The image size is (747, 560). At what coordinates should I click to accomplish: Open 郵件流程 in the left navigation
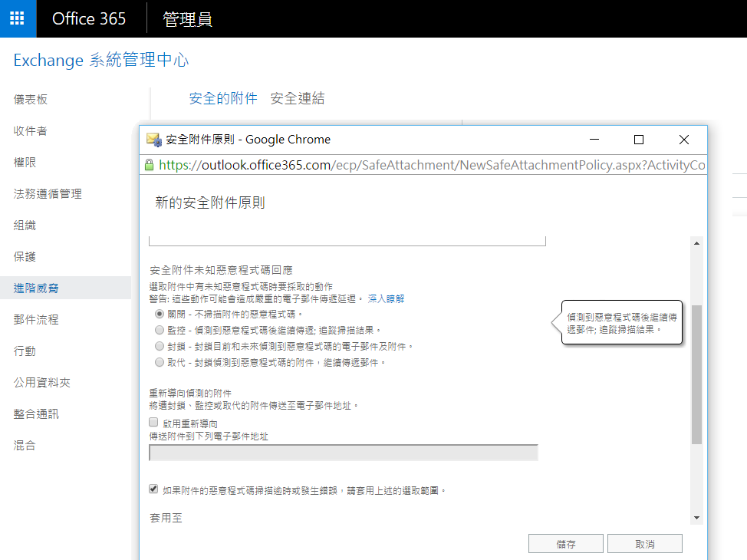(x=36, y=319)
